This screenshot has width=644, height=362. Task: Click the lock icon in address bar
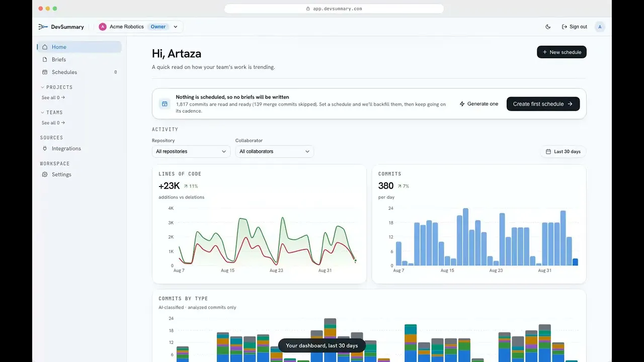click(x=308, y=9)
